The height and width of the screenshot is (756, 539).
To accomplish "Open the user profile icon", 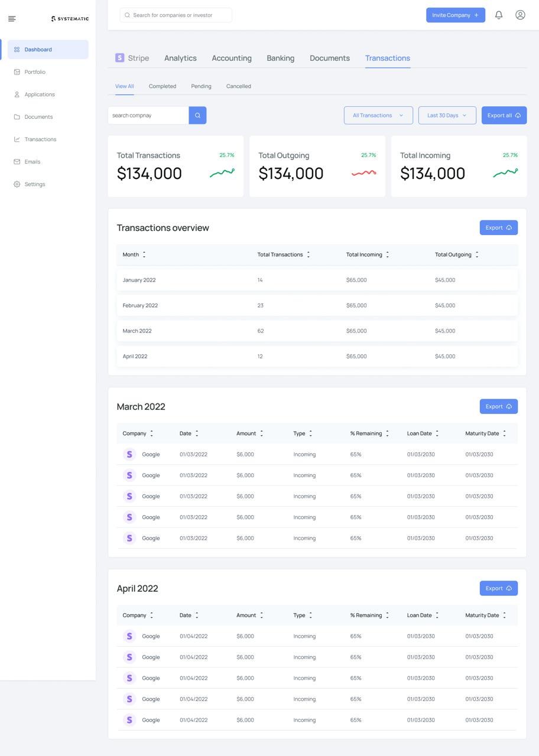I will 520,15.
